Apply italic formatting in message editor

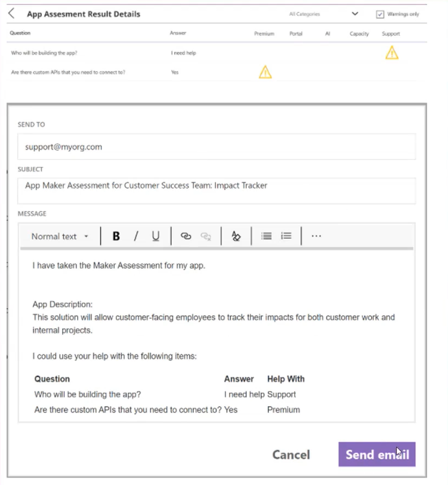tap(136, 236)
